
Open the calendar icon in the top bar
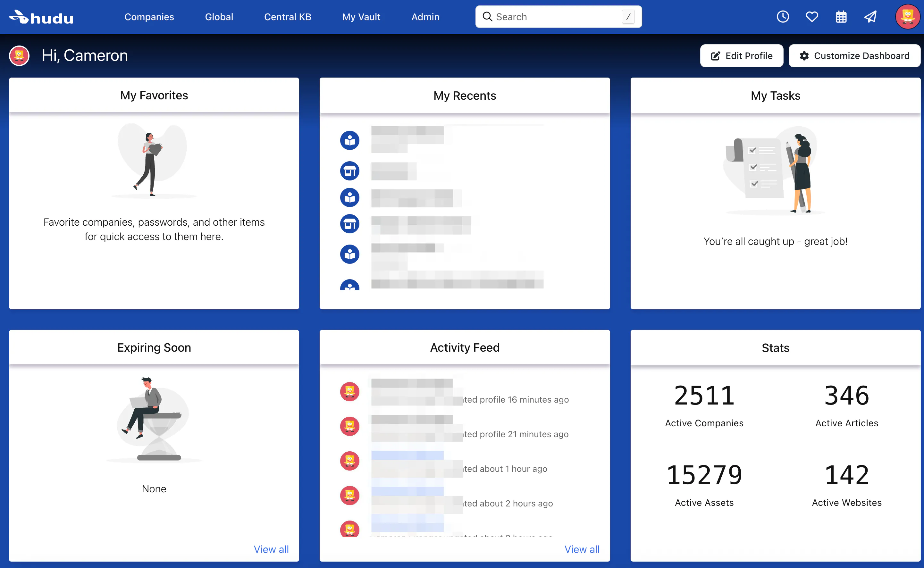[x=841, y=17]
